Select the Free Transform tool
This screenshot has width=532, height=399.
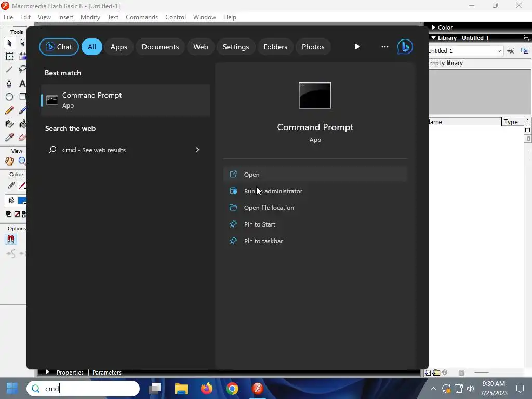[x=9, y=56]
